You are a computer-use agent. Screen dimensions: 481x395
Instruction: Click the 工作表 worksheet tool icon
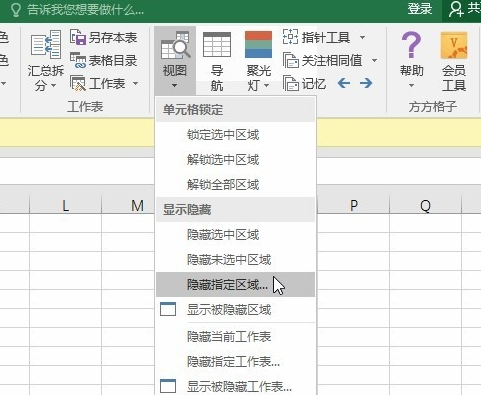pos(78,83)
